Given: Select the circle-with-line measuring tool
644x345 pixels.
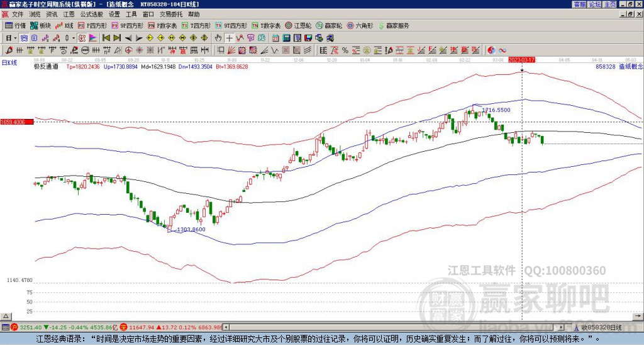Looking at the screenshot, I should (x=85, y=50).
